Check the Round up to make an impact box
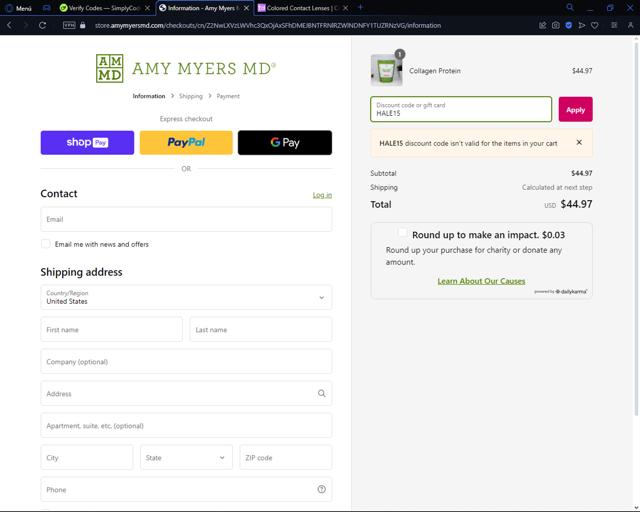Viewport: 640px width, 512px height. [x=402, y=233]
